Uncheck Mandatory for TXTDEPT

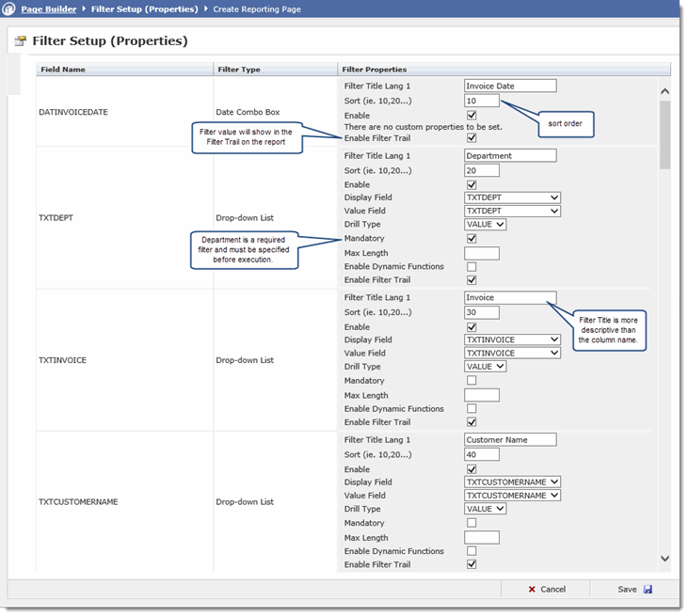point(472,239)
